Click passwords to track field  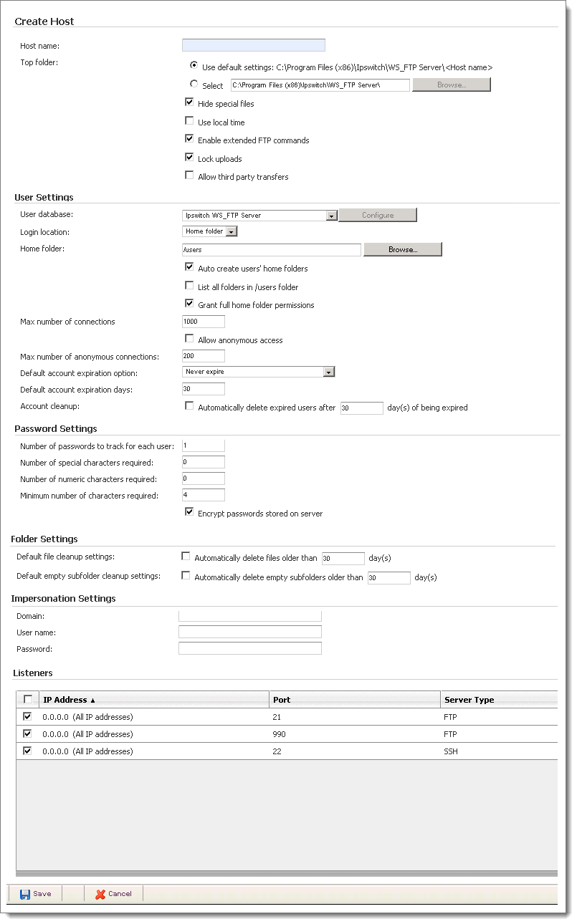click(204, 446)
